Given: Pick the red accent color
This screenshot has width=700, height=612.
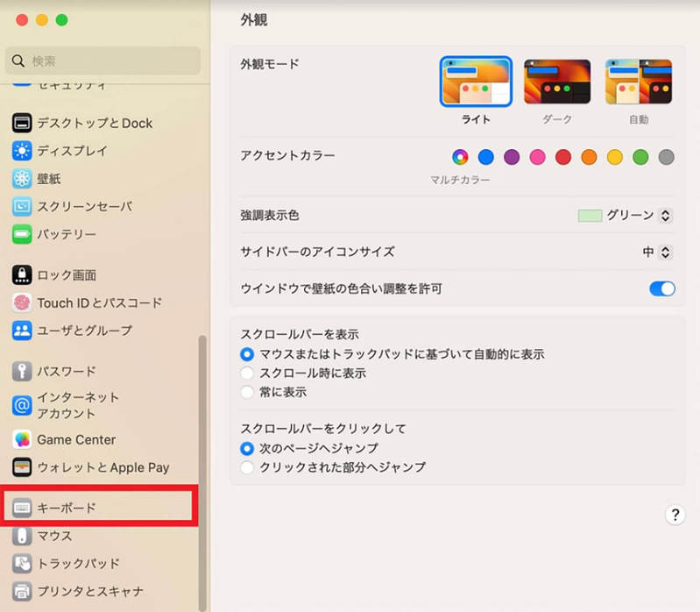Looking at the screenshot, I should coord(563,157).
